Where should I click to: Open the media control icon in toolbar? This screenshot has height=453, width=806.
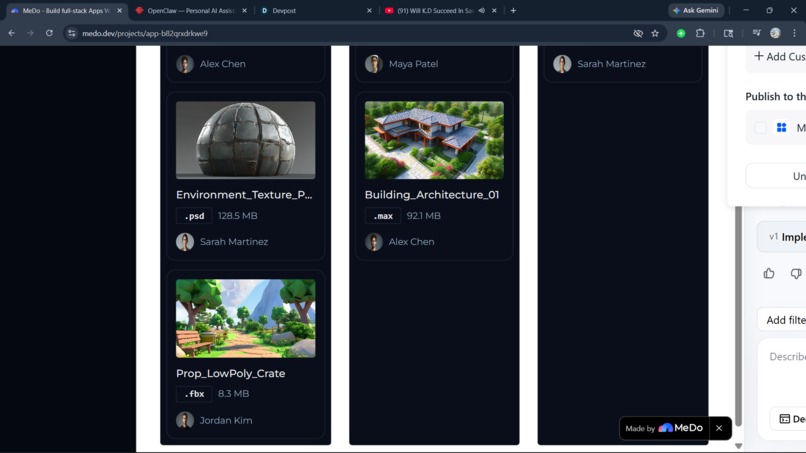coord(756,33)
